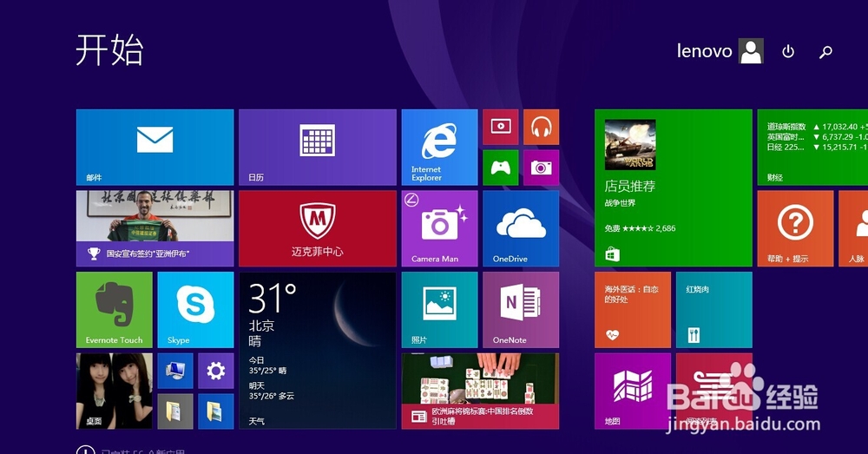The width and height of the screenshot is (868, 454).
Task: Click the power options button
Action: tap(788, 51)
